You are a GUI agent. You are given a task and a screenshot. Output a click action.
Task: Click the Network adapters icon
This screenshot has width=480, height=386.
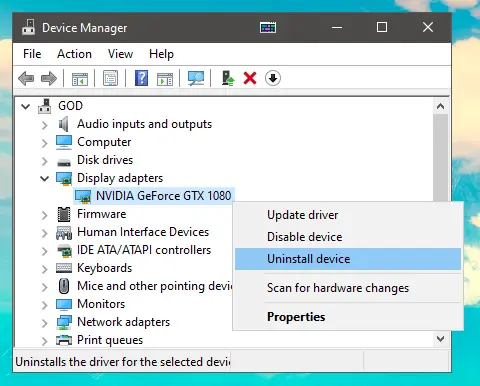click(64, 322)
